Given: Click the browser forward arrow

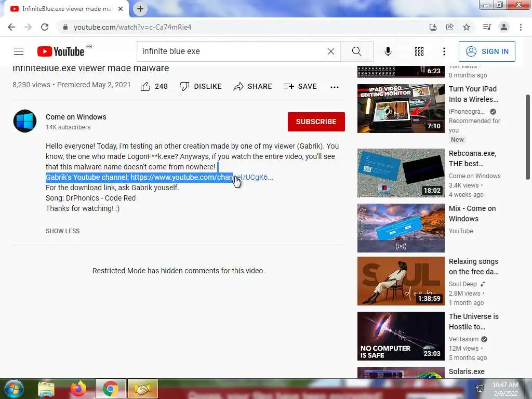Looking at the screenshot, I should 28,27.
